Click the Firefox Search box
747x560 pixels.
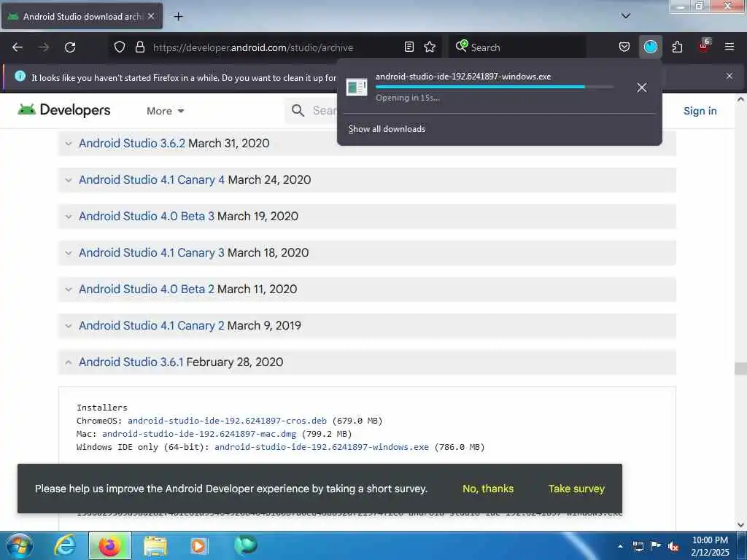point(517,47)
